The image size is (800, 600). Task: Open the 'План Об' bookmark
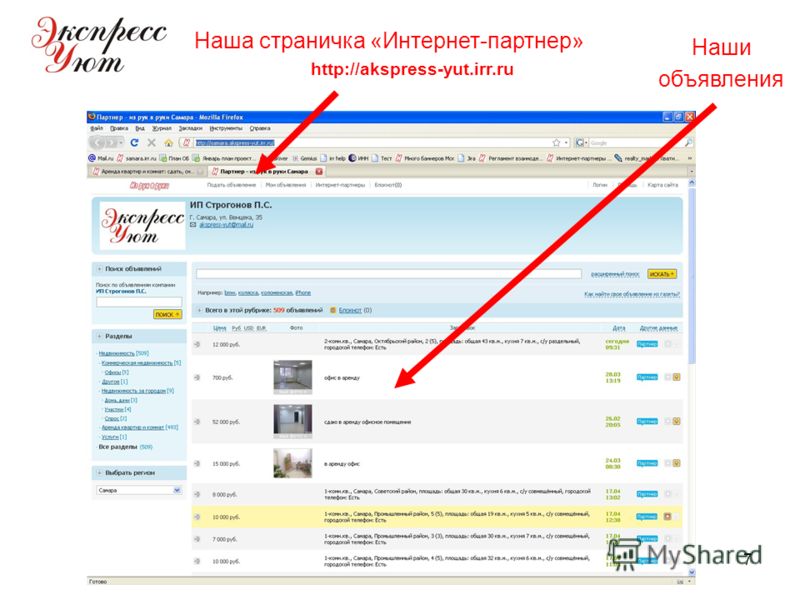click(174, 158)
